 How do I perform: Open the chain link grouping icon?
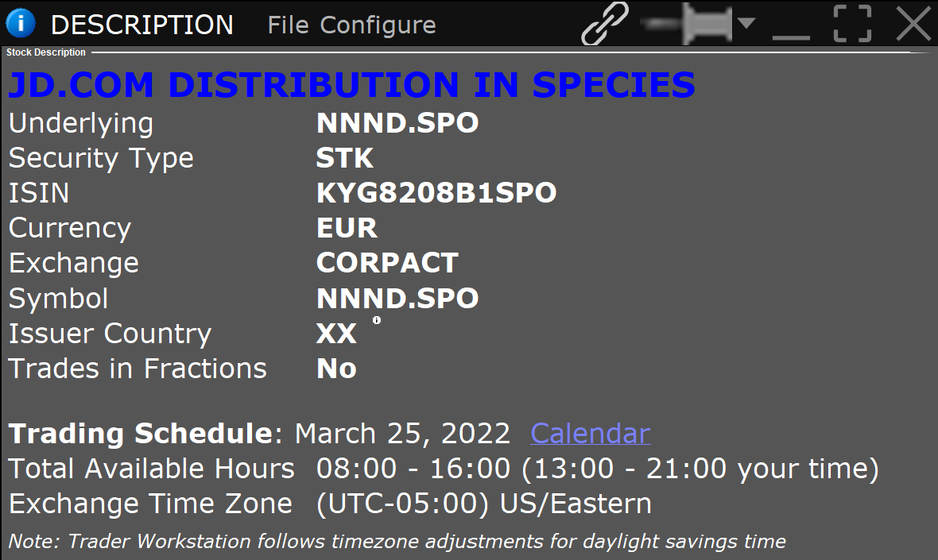click(x=605, y=23)
